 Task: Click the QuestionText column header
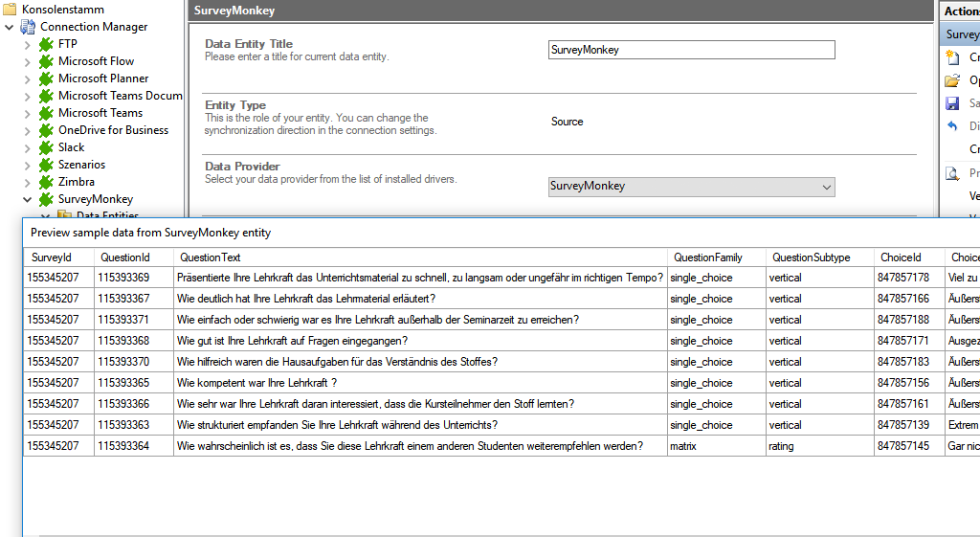point(211,257)
